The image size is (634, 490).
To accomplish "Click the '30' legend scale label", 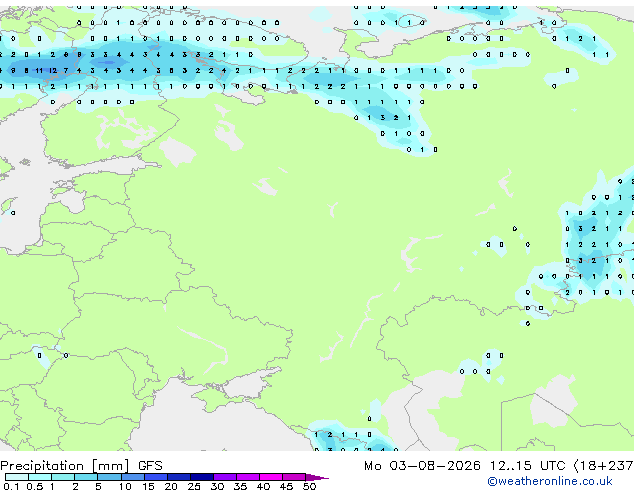I will 217,486.
